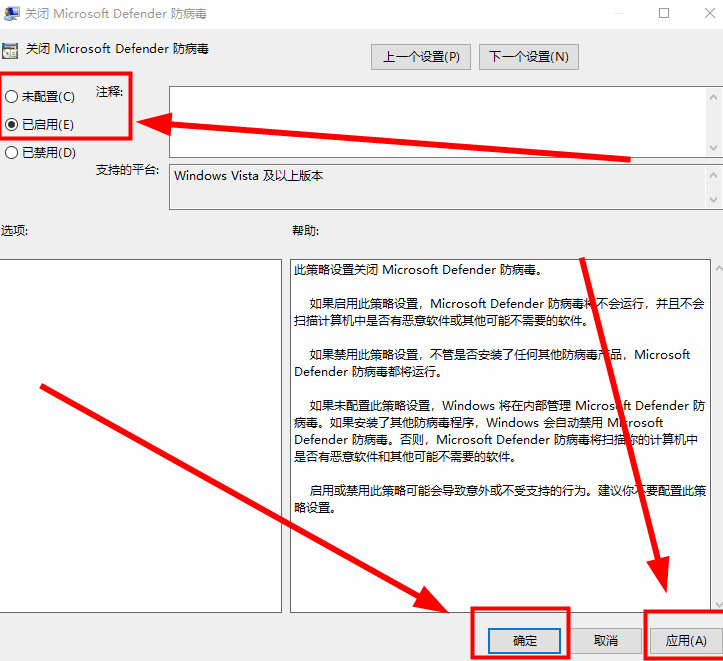Jump to next setting with 下一个设置(N)
Image resolution: width=723 pixels, height=661 pixels.
529,57
